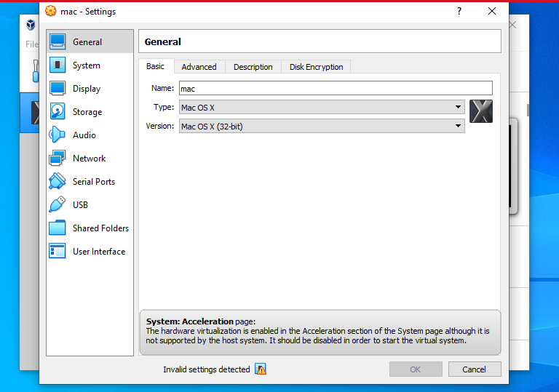Select Shared Folders in the settings list
This screenshot has height=392, width=559.
click(x=90, y=228)
